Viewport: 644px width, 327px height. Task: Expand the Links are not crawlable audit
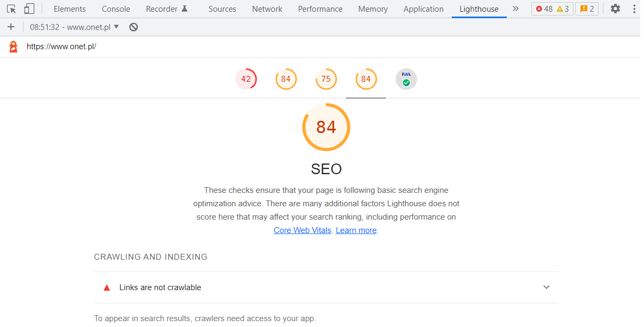tap(326, 287)
